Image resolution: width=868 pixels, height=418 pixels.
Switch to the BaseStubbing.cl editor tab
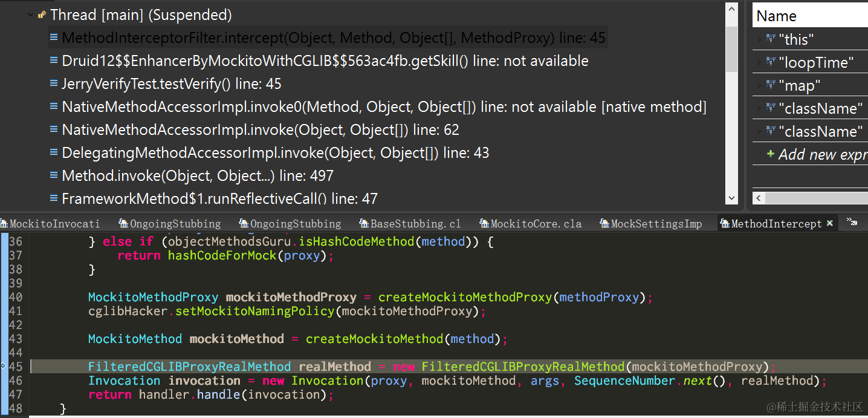click(410, 224)
